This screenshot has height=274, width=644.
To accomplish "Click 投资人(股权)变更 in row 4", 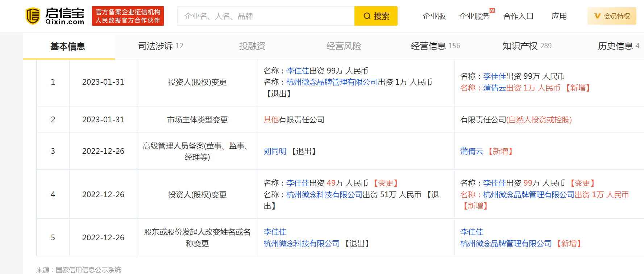I will (x=198, y=195).
